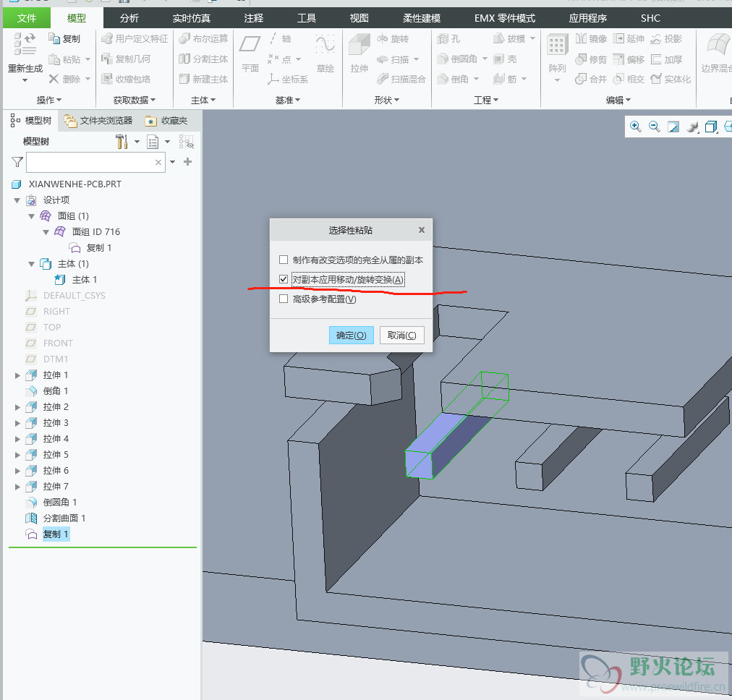The height and width of the screenshot is (700, 732).
Task: Select 复制 1 at tree bottom
Action: click(x=56, y=534)
